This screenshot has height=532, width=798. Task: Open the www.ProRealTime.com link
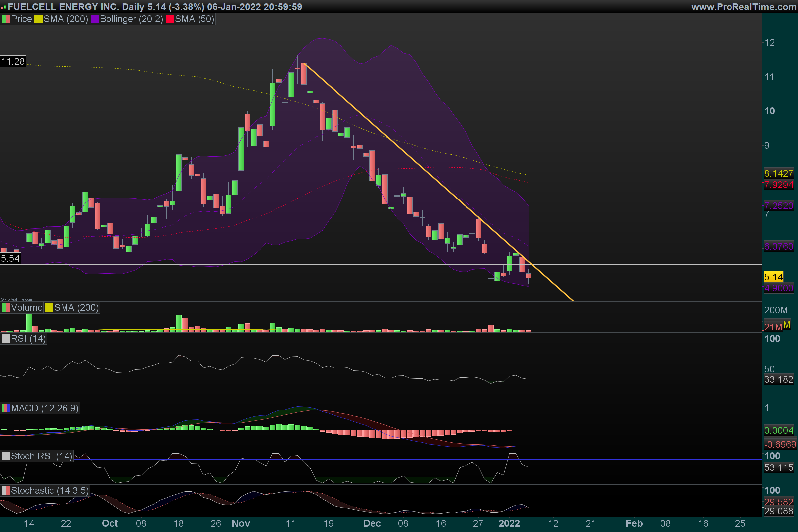743,7
